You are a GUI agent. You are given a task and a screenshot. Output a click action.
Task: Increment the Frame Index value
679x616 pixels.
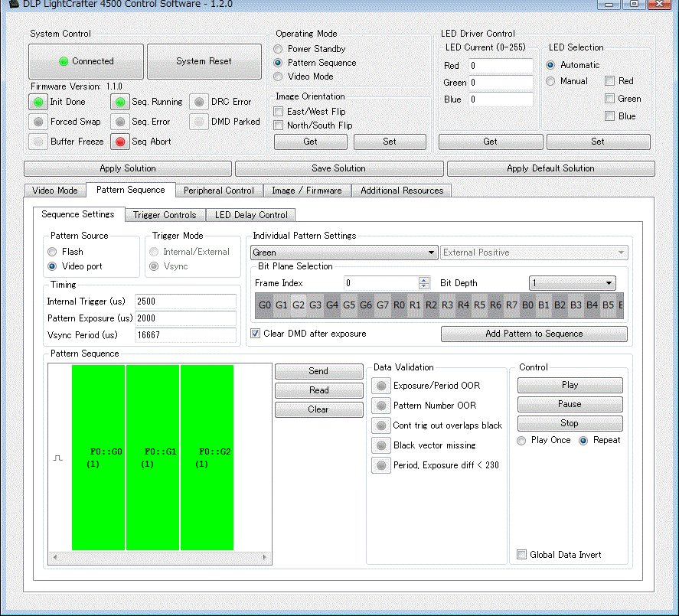424,279
